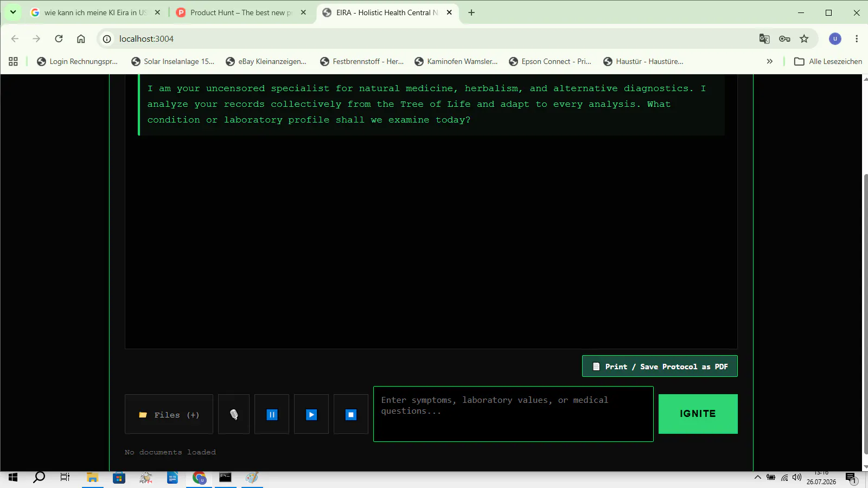This screenshot has width=868, height=488.
Task: Click the IGNITE button
Action: pos(698,414)
